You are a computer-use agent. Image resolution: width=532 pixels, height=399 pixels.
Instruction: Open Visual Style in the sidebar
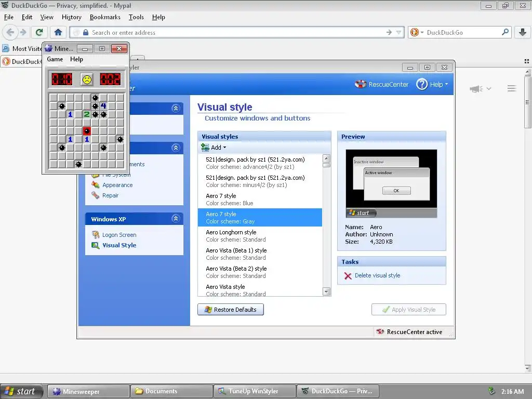119,245
